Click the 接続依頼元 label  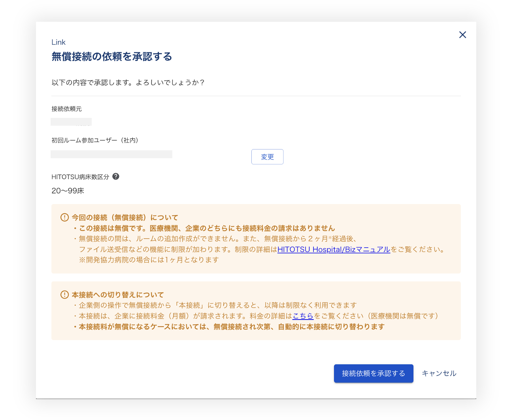coord(66,109)
